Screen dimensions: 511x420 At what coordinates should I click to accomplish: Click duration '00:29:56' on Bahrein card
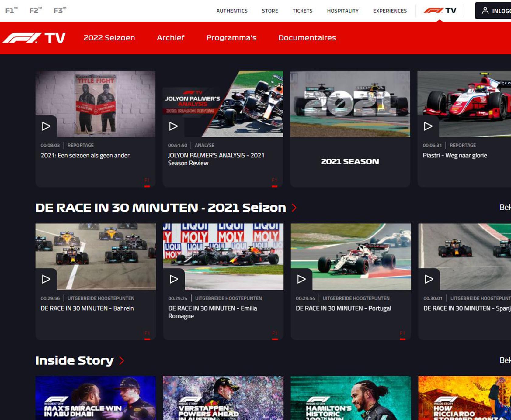pos(50,298)
